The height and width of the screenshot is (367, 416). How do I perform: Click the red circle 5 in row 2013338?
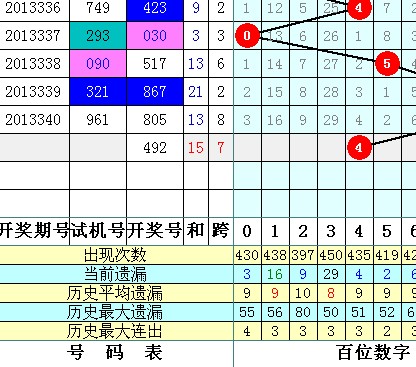tap(387, 63)
